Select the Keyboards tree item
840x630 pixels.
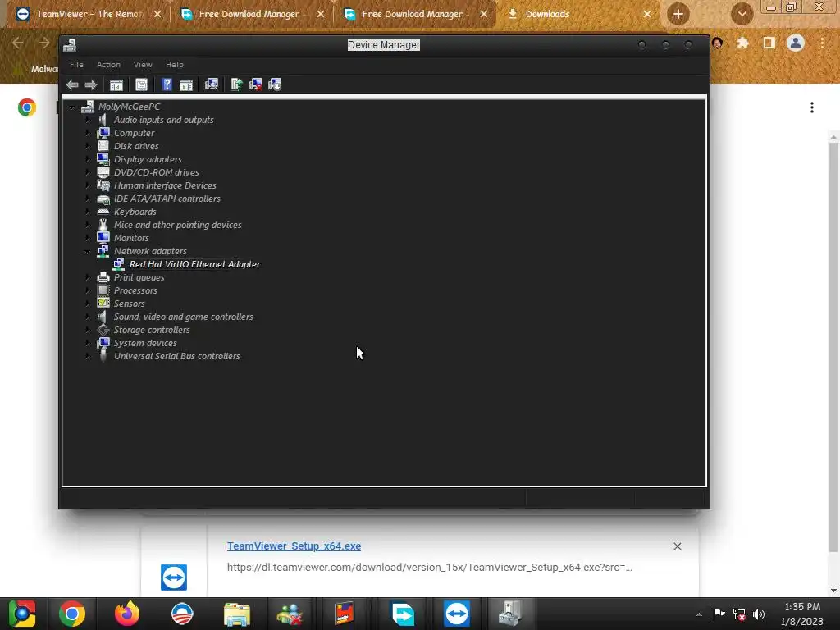click(135, 212)
